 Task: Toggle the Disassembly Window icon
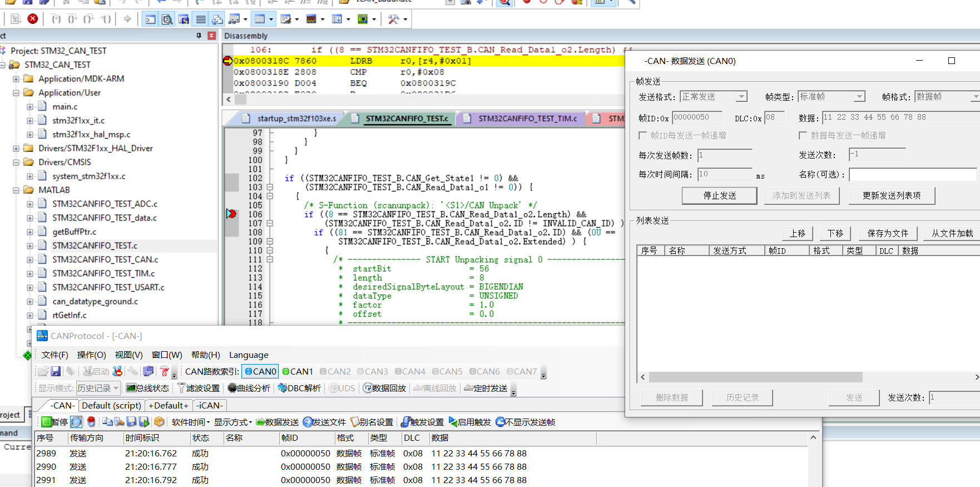coord(167,19)
